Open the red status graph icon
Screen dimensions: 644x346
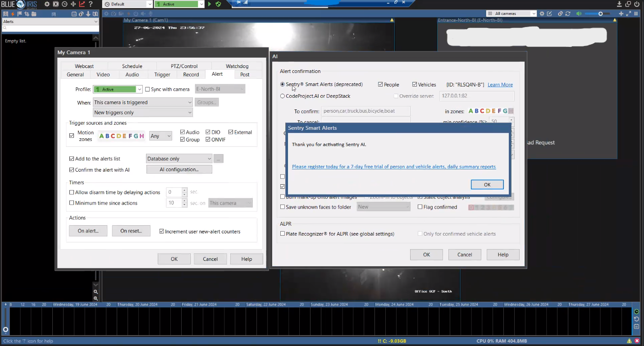pos(82,4)
